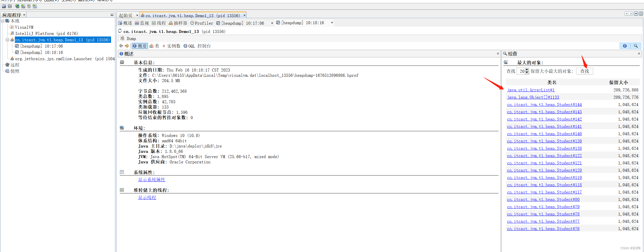This screenshot has height=252, width=644.
Task: Go forward with the orange right arrow
Action: click(x=127, y=46)
